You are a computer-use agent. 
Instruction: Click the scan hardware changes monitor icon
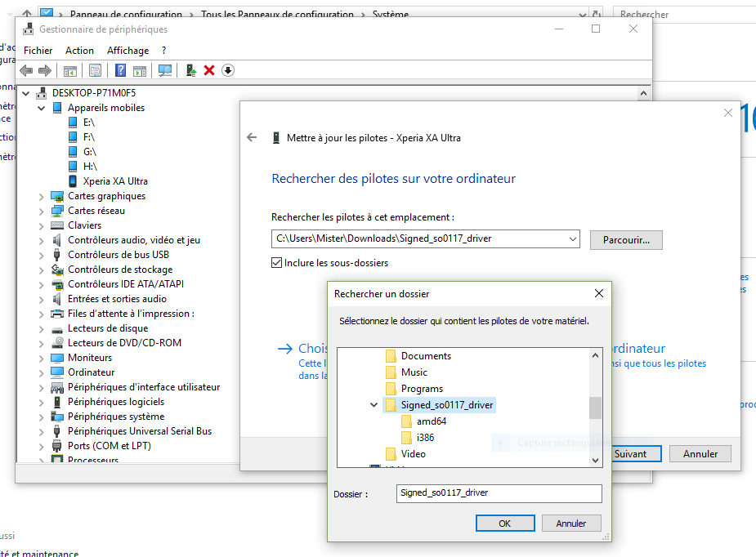(x=165, y=71)
